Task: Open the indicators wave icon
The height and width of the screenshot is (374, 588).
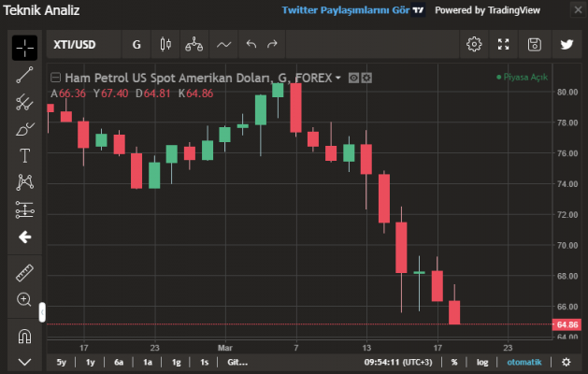Action: tap(223, 45)
